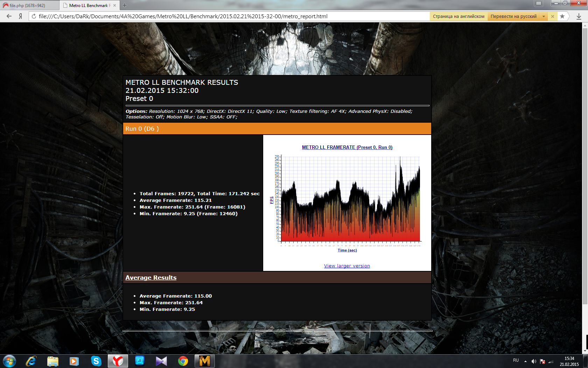The height and width of the screenshot is (368, 588).
Task: Open the blue music app taskbar icon
Action: coord(140,361)
